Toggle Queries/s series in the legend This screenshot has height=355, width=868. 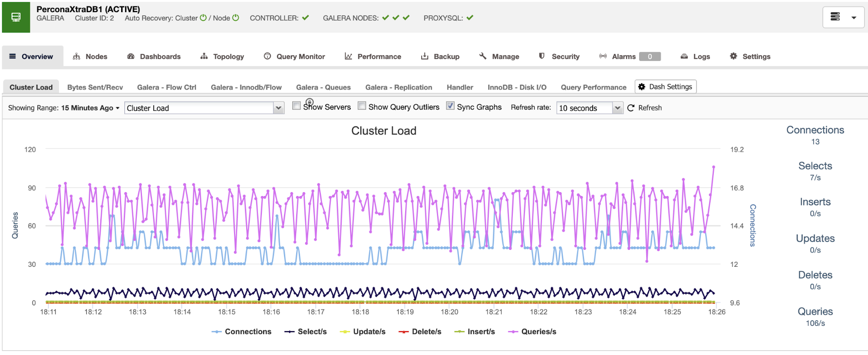(532, 332)
